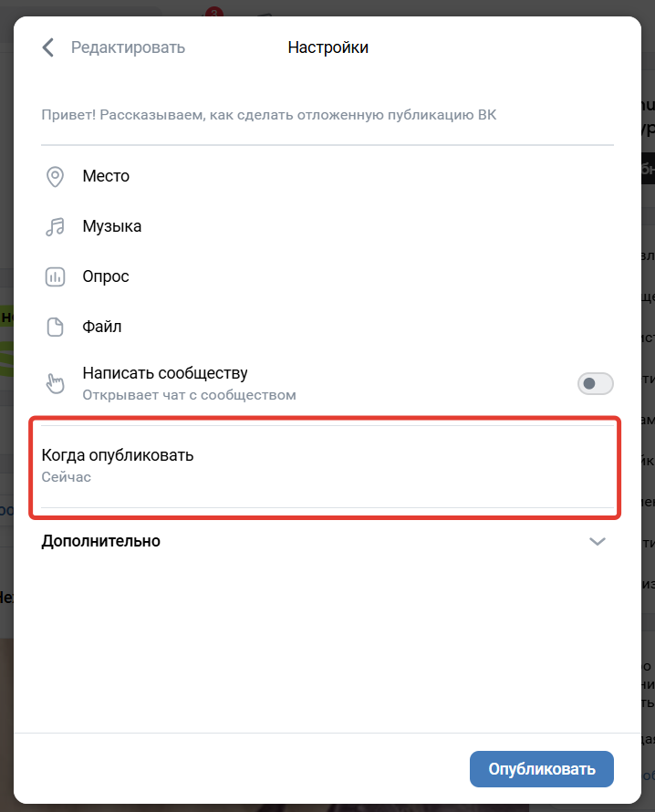Screen dimensions: 655x812
Task: Click the music note icon
Action: (55, 227)
